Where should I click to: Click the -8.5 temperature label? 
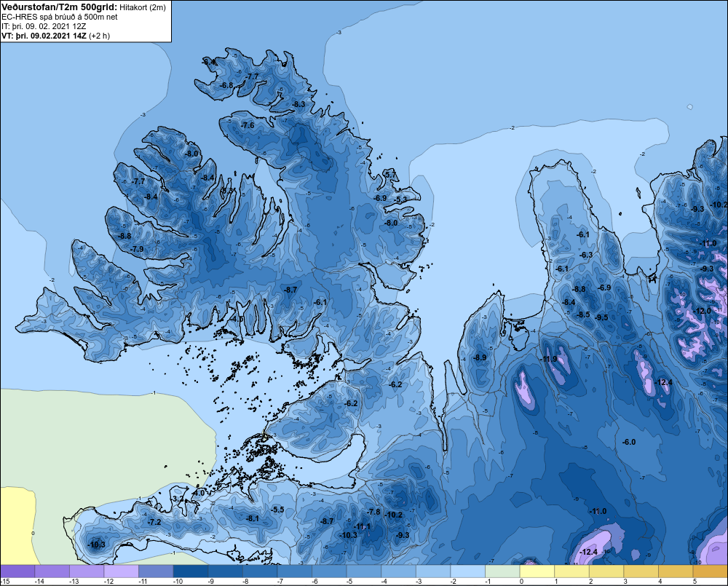(583, 314)
